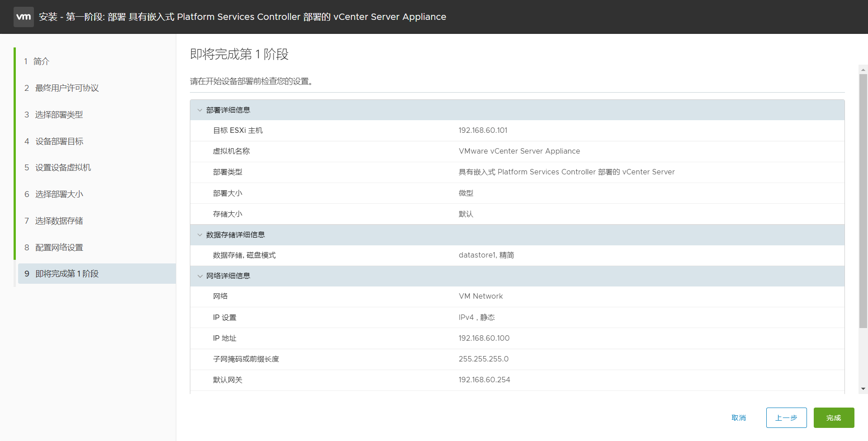The height and width of the screenshot is (441, 868).
Task: Click the 部署大小 row label
Action: (x=227, y=193)
